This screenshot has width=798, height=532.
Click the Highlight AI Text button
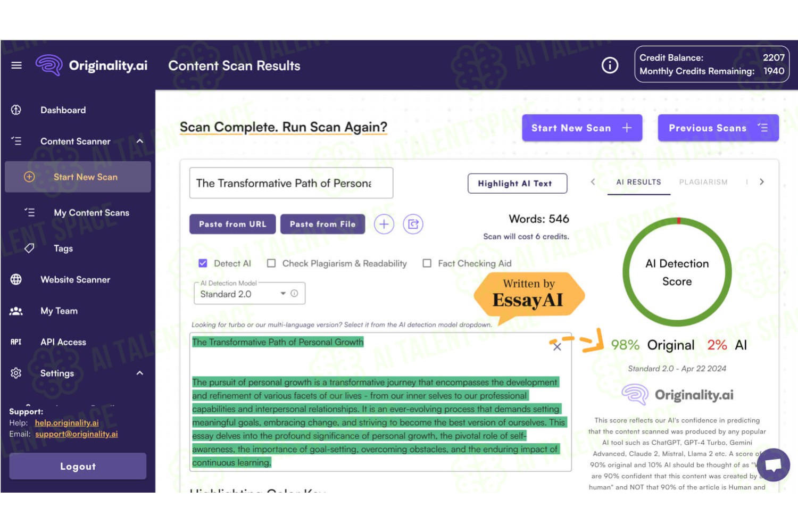tap(517, 183)
